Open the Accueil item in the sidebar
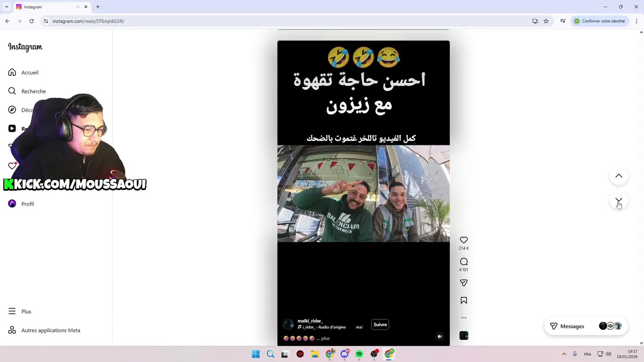 tap(30, 72)
